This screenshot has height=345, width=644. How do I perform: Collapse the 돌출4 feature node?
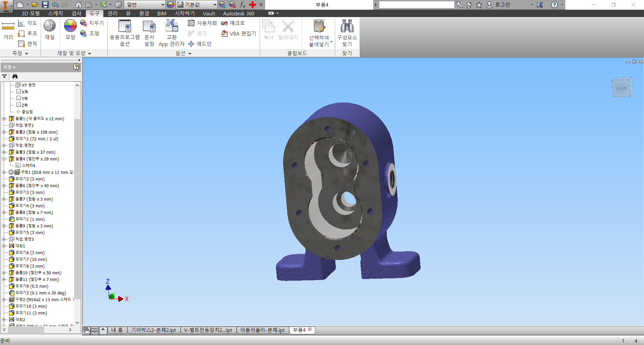tap(4, 159)
